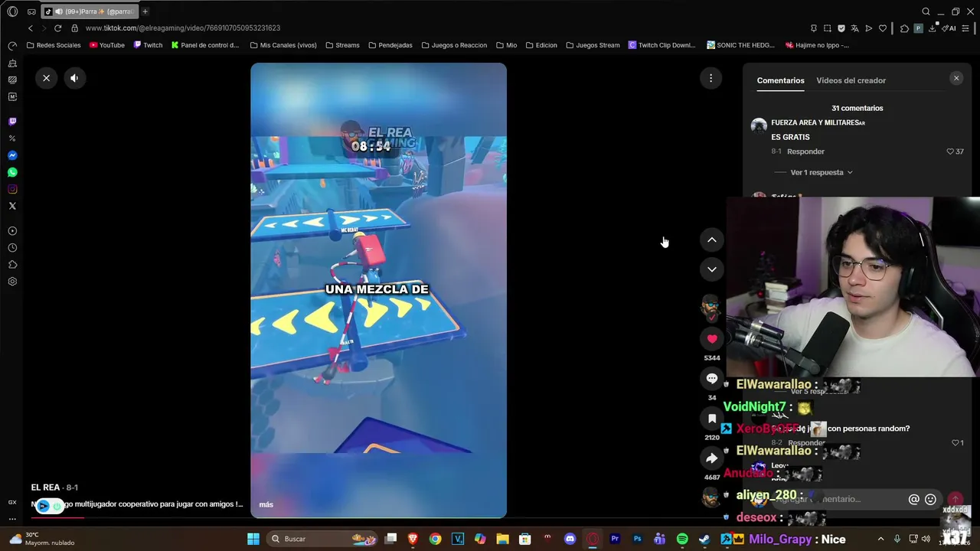The image size is (980, 551).
Task: Open the Pendejadas bookmark folder
Action: pyautogui.click(x=390, y=45)
